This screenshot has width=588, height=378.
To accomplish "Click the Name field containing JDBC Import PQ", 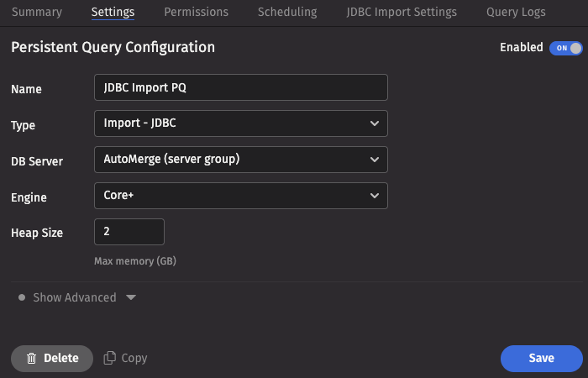I will [x=240, y=87].
